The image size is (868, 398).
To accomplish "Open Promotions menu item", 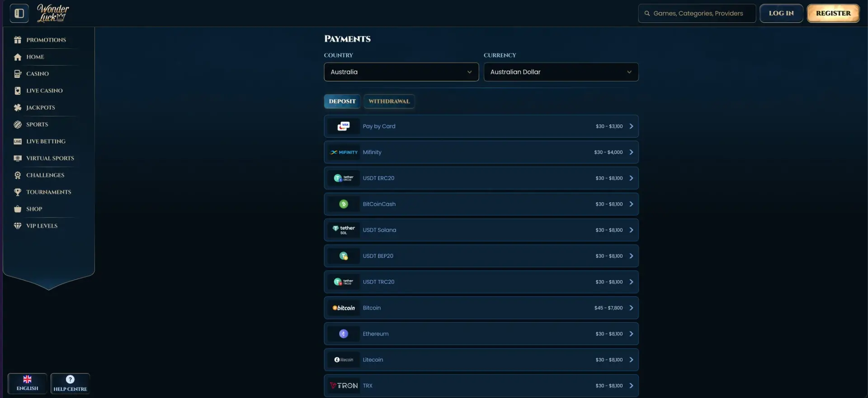I will coord(46,40).
